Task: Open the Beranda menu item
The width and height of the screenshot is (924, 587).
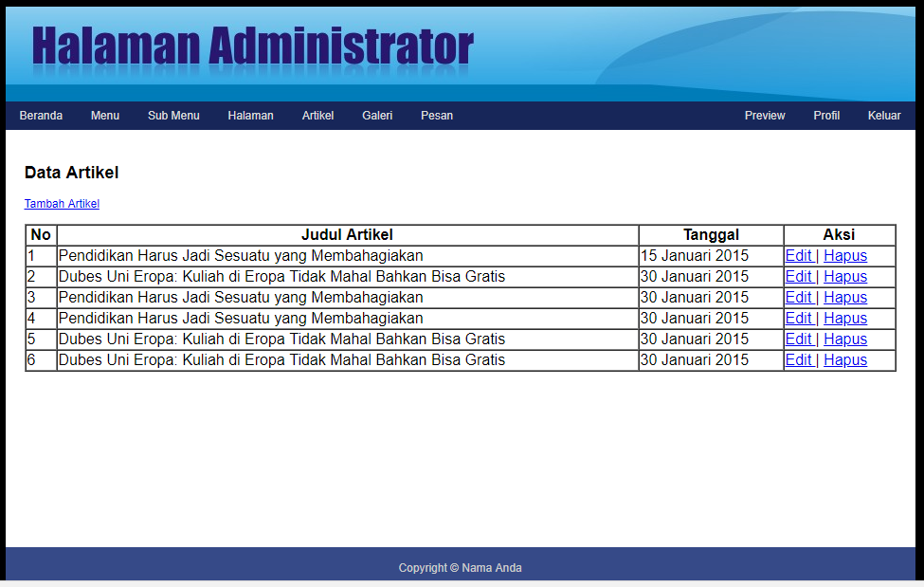Action: [41, 116]
